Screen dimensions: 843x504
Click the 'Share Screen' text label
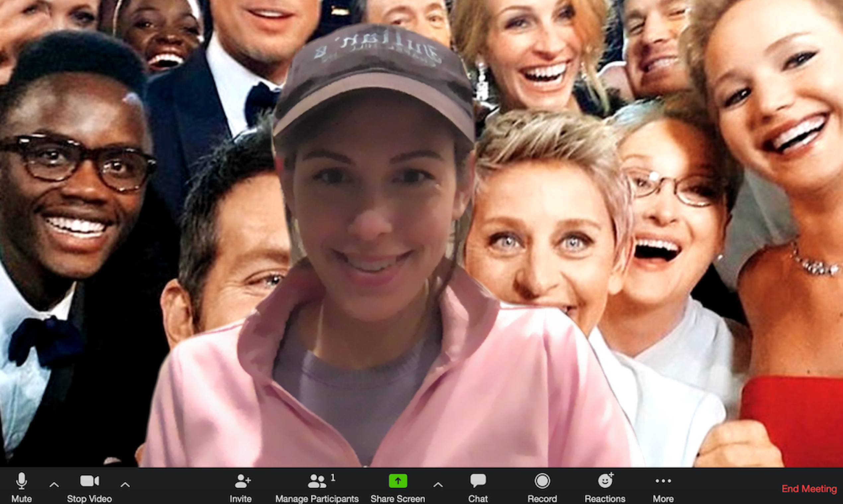click(397, 499)
